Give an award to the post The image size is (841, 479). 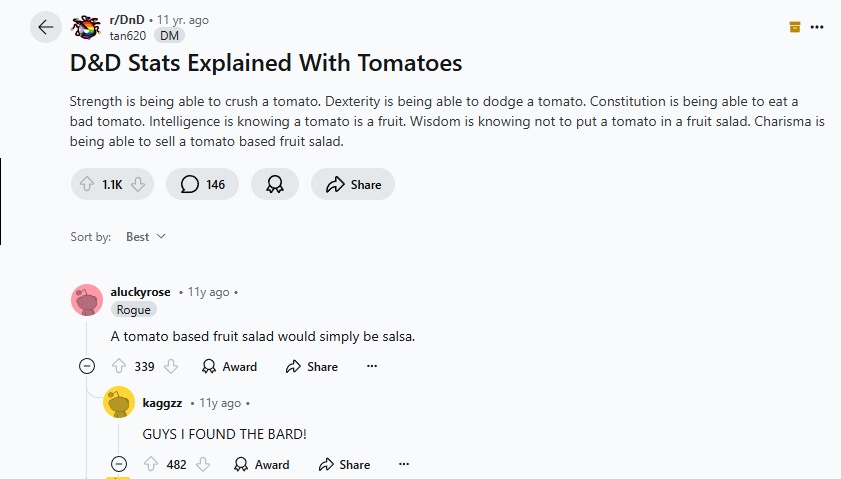275,185
